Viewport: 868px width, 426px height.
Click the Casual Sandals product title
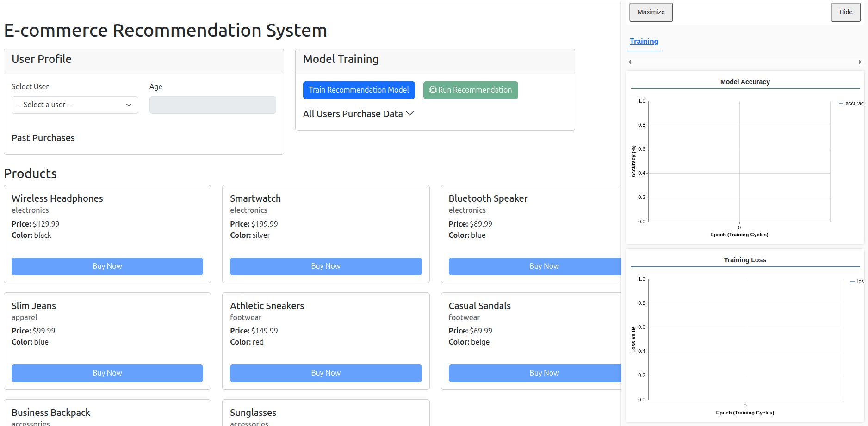(480, 306)
